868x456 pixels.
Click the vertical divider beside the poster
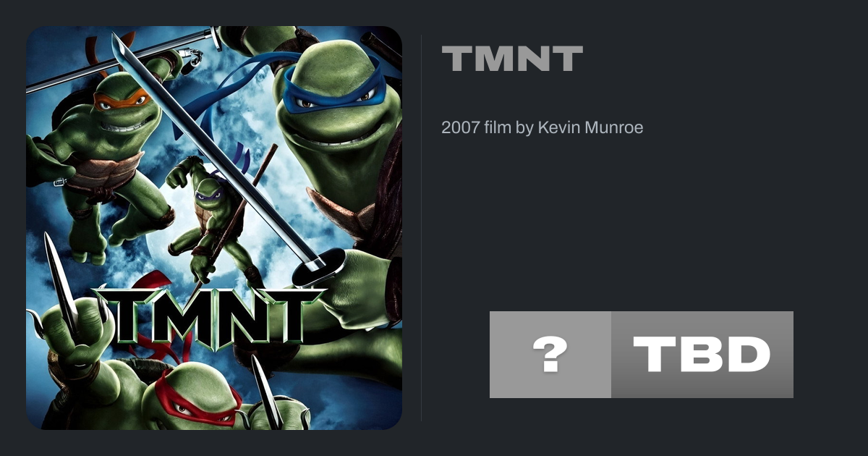click(x=422, y=228)
